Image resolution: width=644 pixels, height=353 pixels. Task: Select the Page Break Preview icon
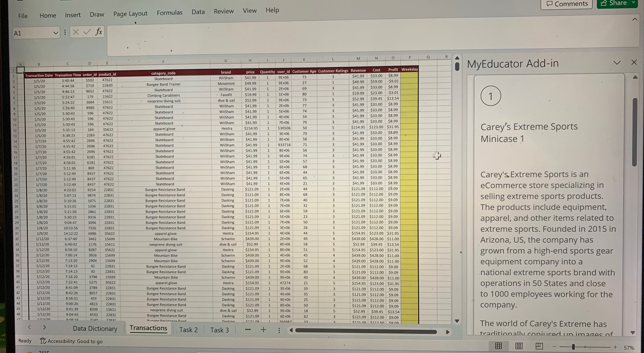coord(539,346)
